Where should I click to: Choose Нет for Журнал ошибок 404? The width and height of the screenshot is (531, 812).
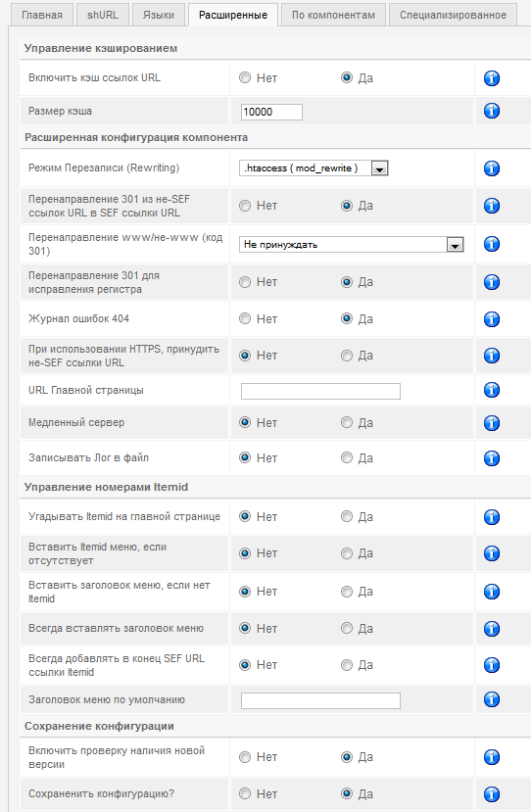click(x=245, y=318)
